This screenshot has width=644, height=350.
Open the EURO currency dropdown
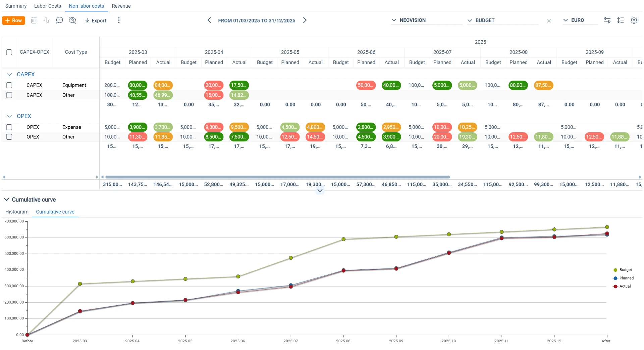click(580, 20)
